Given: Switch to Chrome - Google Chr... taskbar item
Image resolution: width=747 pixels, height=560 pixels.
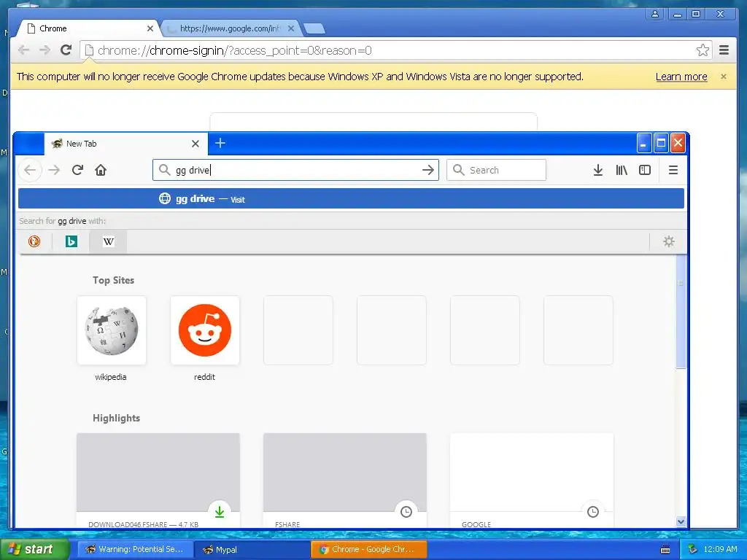Looking at the screenshot, I should (368, 549).
